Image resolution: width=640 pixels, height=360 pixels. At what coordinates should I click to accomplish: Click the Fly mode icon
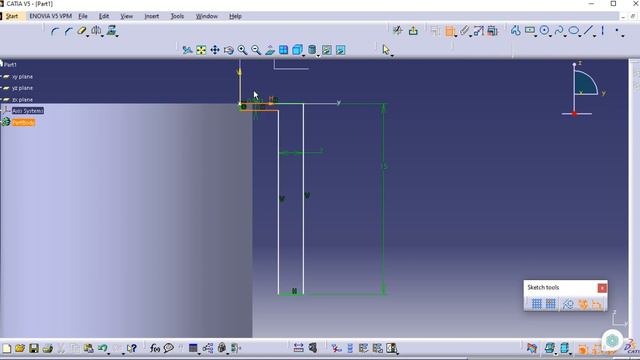click(187, 50)
